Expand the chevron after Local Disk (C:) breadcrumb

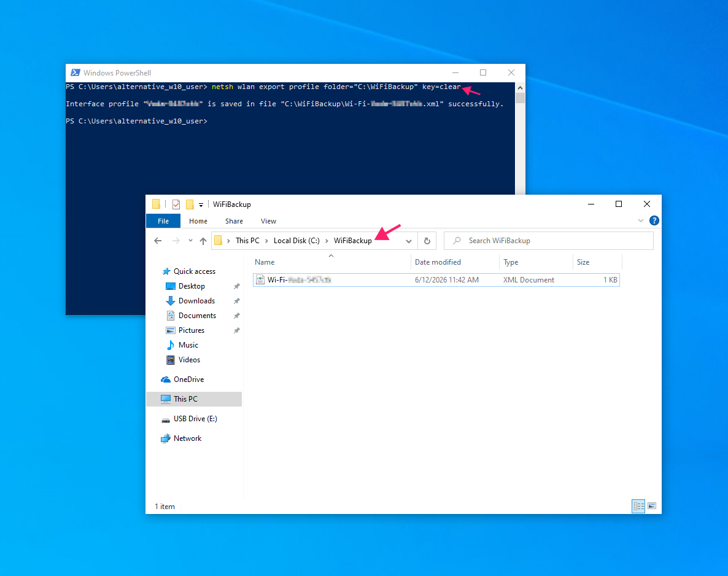click(327, 241)
